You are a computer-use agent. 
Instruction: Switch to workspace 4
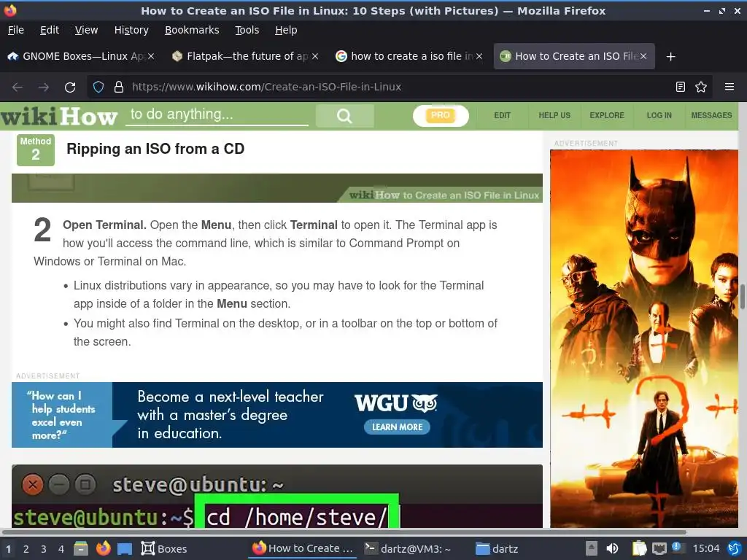(x=61, y=549)
